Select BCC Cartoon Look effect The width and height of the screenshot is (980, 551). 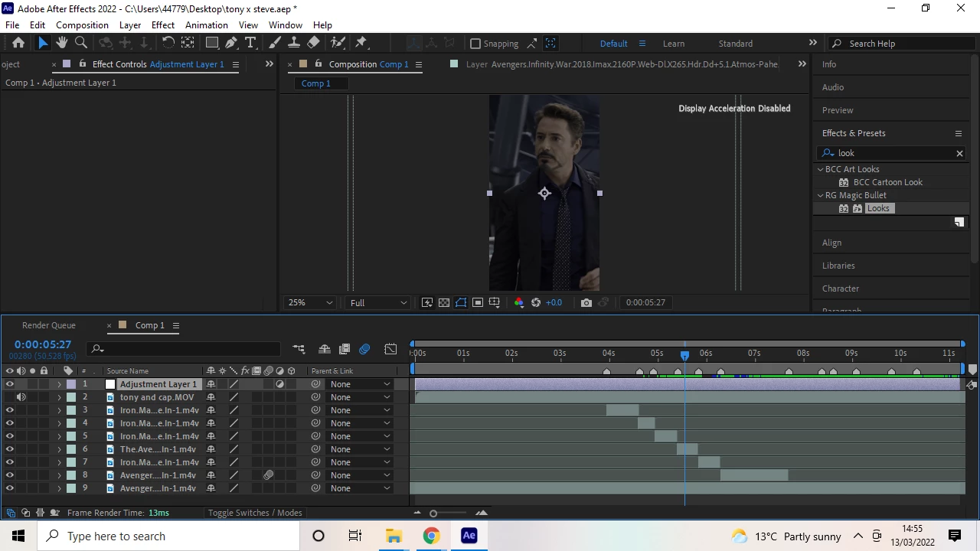click(888, 182)
